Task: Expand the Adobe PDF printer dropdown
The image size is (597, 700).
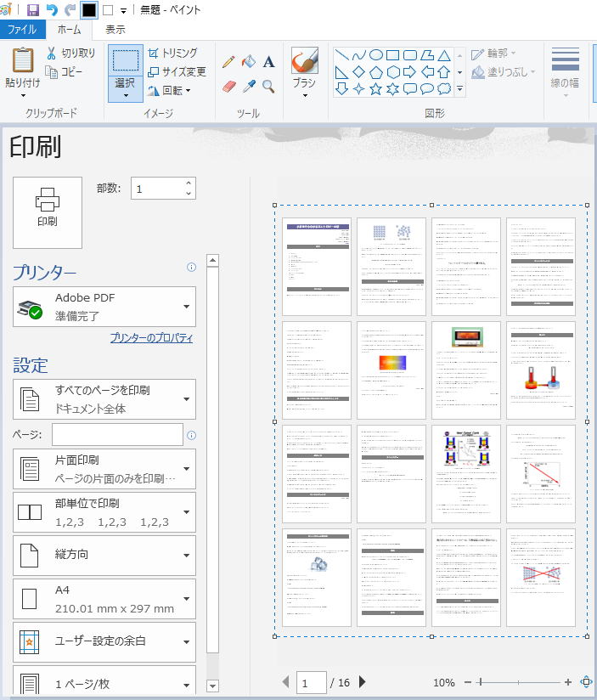Action: click(104, 307)
